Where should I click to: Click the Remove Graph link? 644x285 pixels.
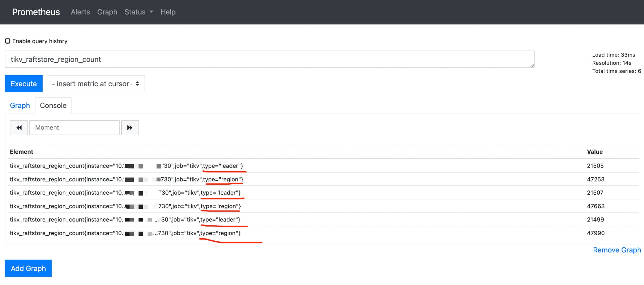(616, 250)
